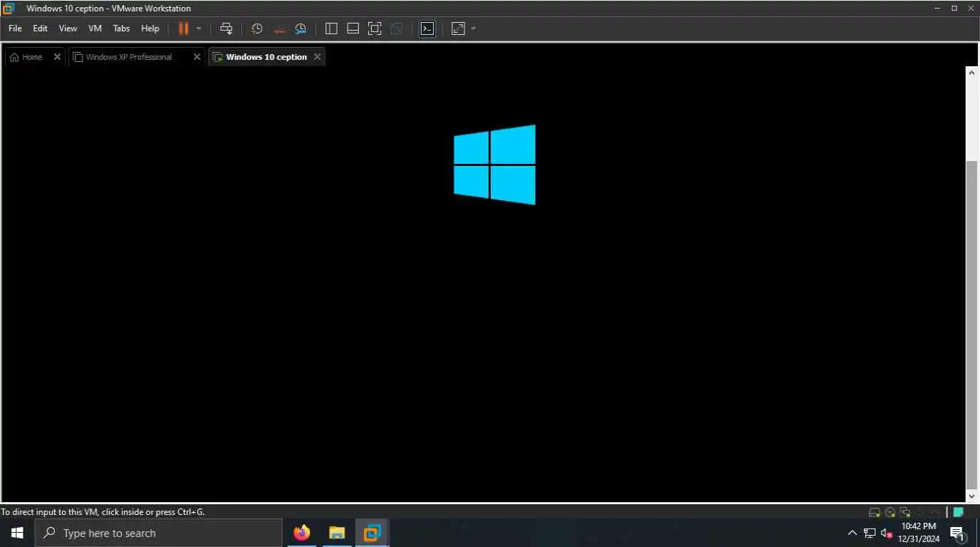Viewport: 980px width, 547px height.
Task: Click the hard disk status icon
Action: 875,512
